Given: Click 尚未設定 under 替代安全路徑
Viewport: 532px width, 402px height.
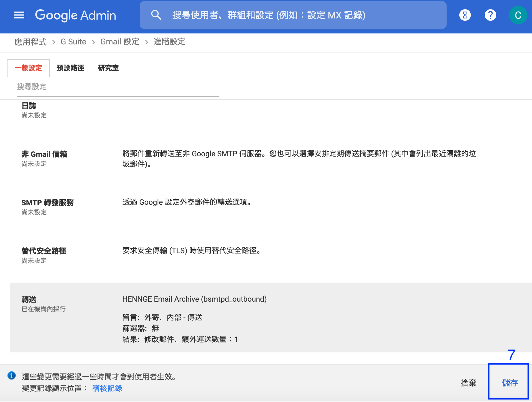Looking at the screenshot, I should 34,261.
